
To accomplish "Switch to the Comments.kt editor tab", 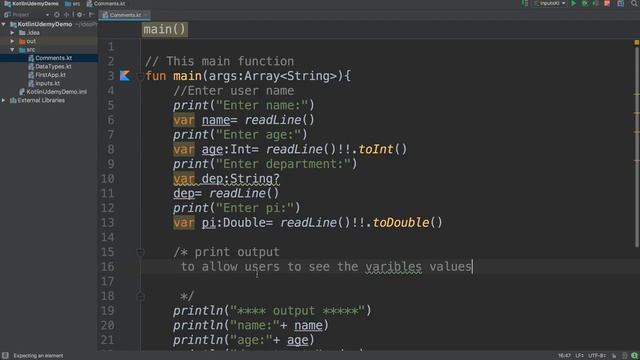I will 124,15.
